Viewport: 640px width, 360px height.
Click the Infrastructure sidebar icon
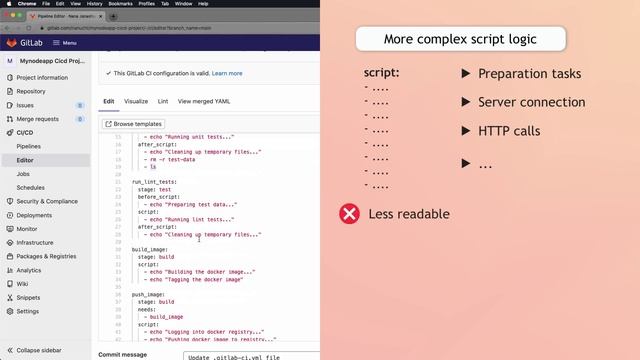tap(10, 242)
